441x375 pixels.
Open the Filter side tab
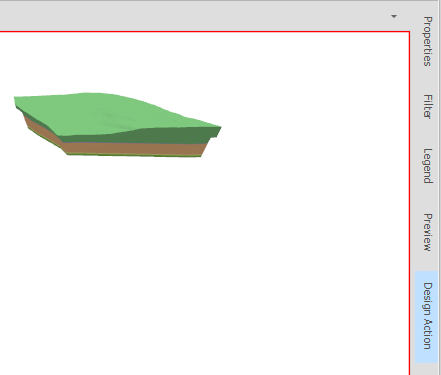tap(427, 106)
